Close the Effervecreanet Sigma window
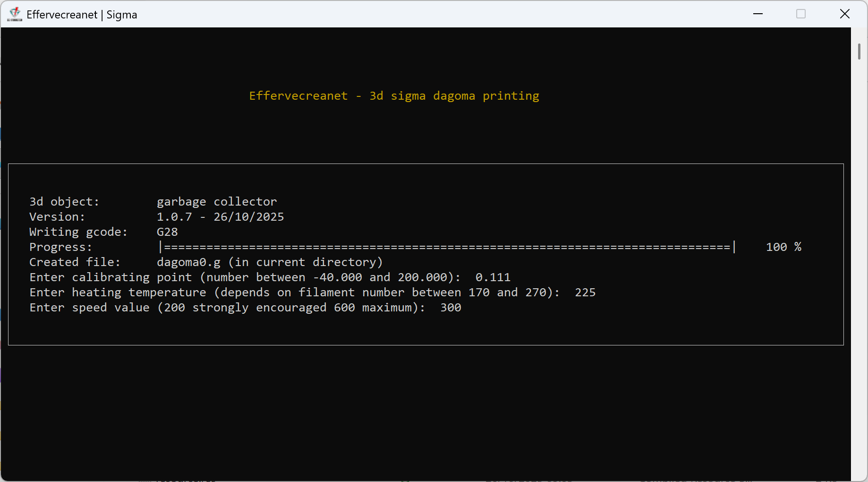The image size is (868, 482). coord(845,14)
